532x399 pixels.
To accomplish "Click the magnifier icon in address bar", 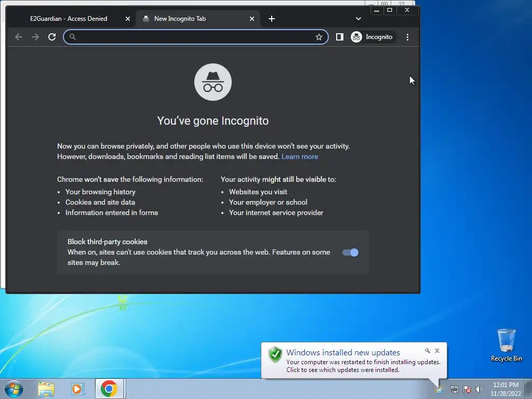I will tap(73, 37).
